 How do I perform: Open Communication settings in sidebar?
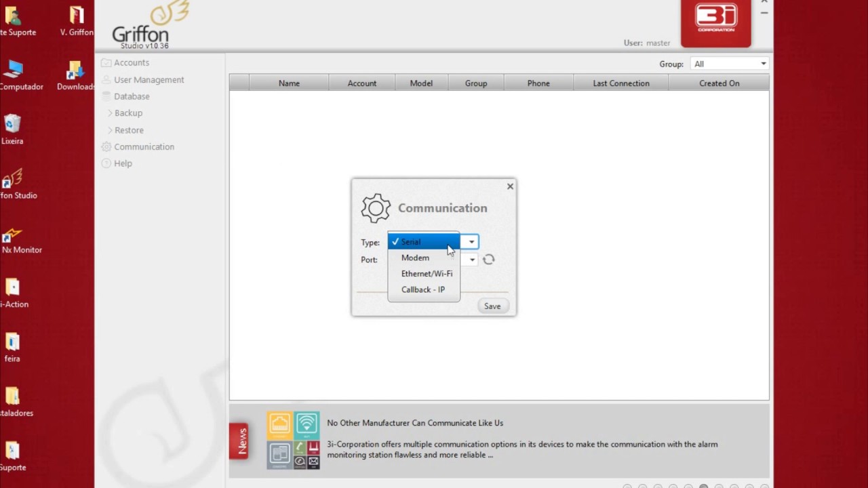pyautogui.click(x=144, y=146)
